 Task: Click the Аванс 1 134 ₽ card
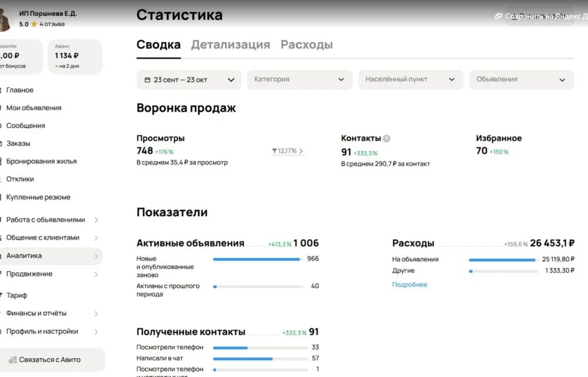click(x=75, y=56)
